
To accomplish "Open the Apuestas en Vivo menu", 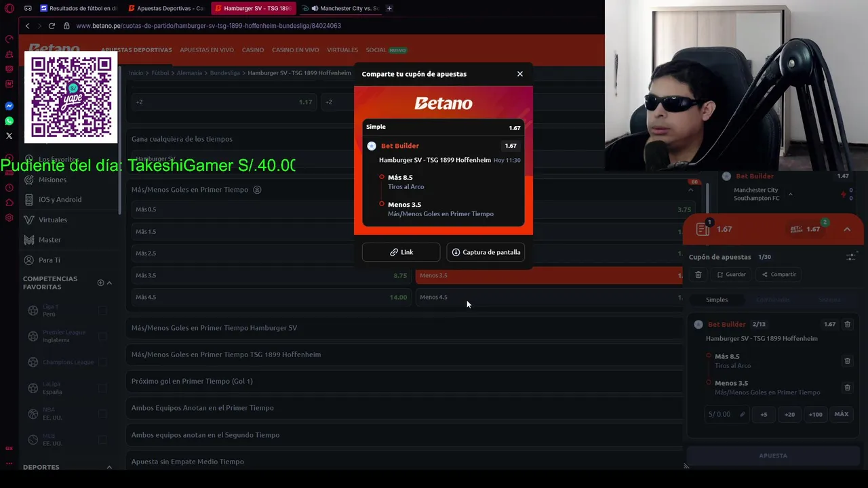I will [x=207, y=50].
